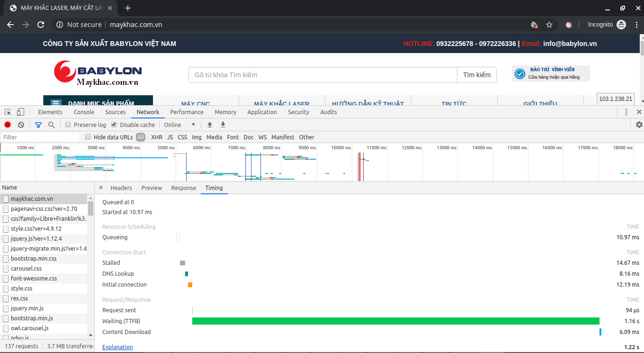Open TIN TỨC menu item on site
644x353 pixels.
[454, 103]
